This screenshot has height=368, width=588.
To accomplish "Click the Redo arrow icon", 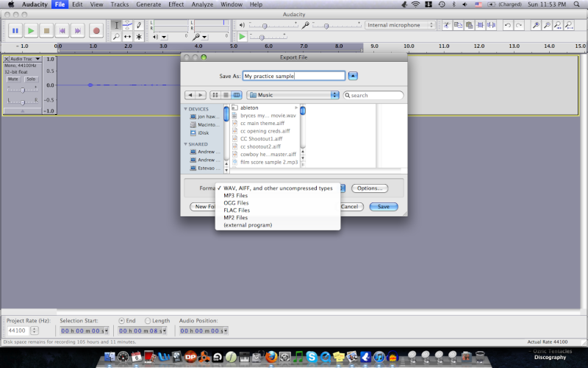I will (x=519, y=25).
